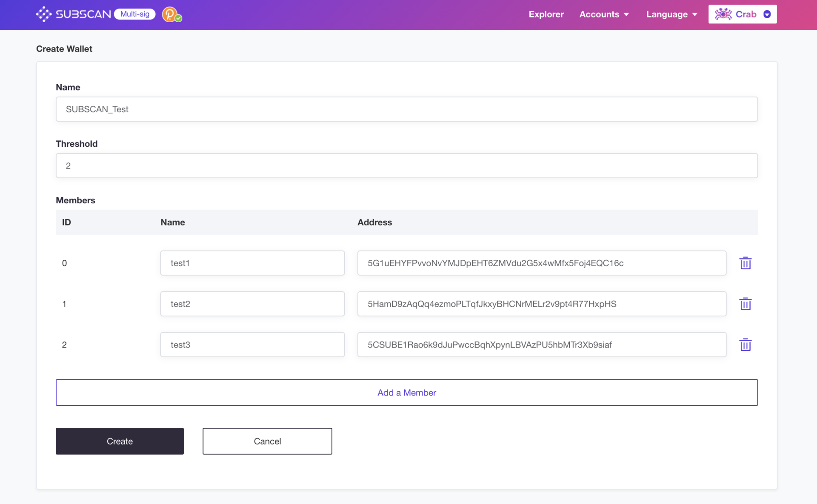Open the Language dropdown
The image size is (817, 504).
click(x=671, y=14)
